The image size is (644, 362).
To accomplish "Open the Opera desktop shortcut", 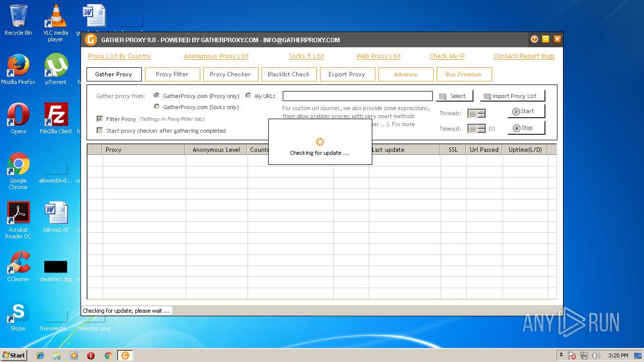I will 18,119.
